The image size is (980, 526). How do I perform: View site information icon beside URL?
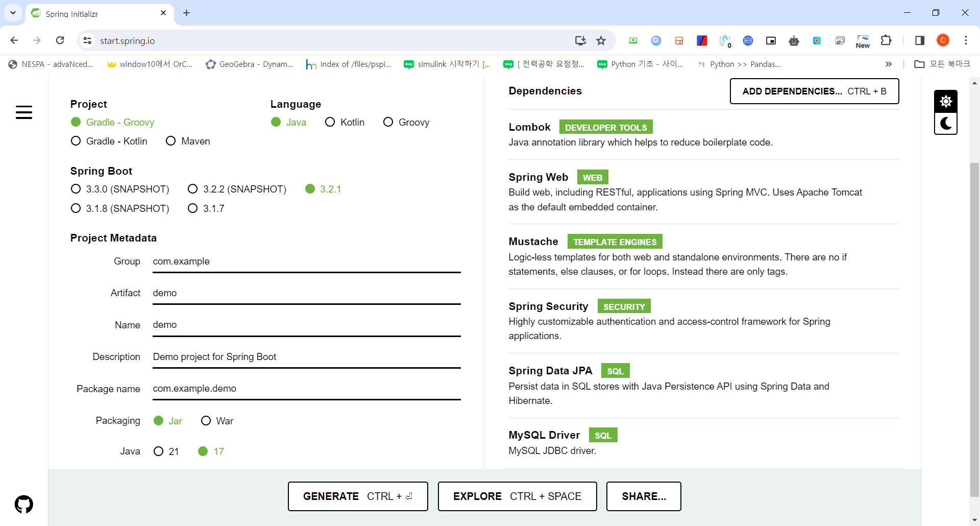tap(87, 40)
